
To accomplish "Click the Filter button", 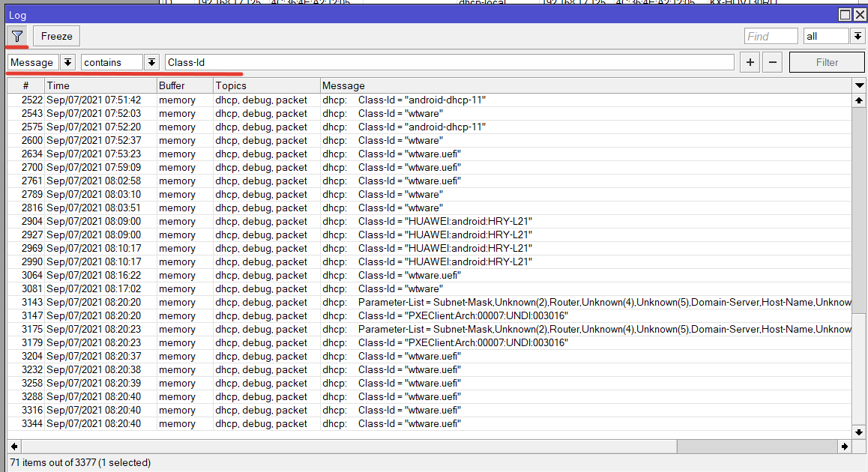I will (x=827, y=62).
